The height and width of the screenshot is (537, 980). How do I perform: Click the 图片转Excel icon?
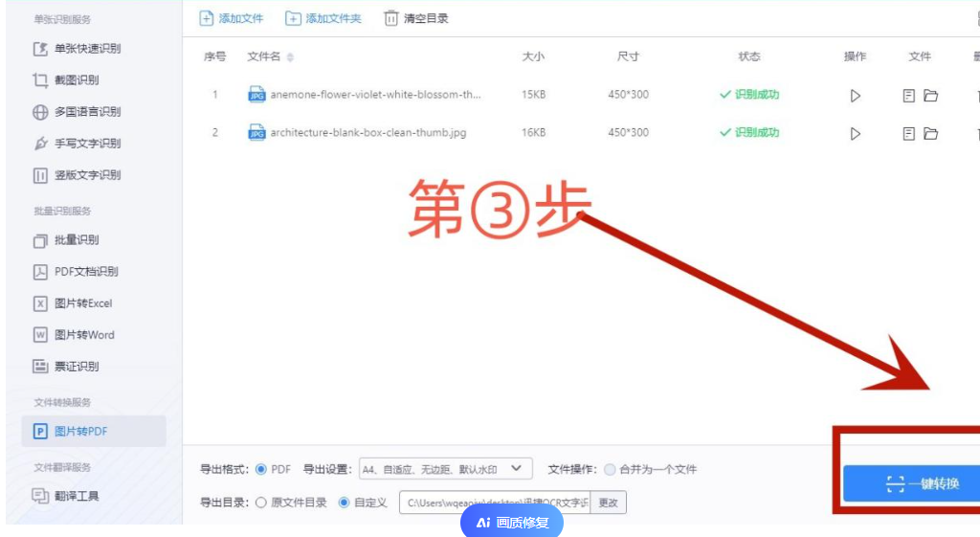pyautogui.click(x=40, y=303)
